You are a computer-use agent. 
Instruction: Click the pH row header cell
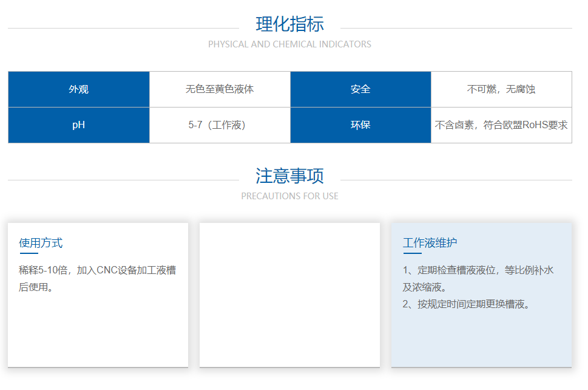tap(79, 125)
